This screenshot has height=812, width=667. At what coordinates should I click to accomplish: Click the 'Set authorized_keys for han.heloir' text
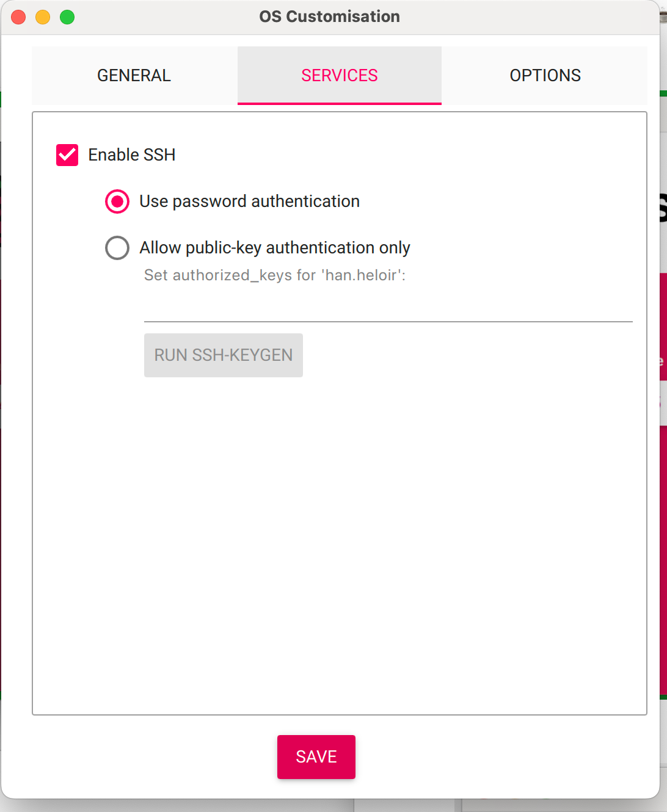pos(275,275)
